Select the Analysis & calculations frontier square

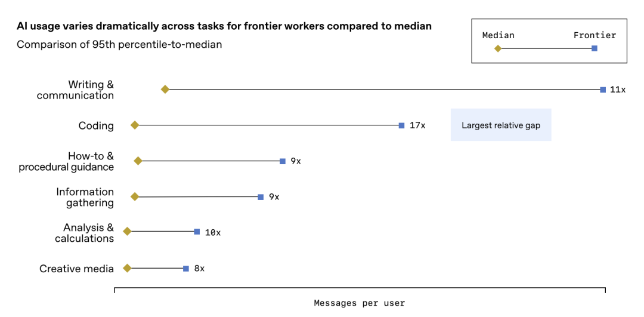pyautogui.click(x=197, y=232)
